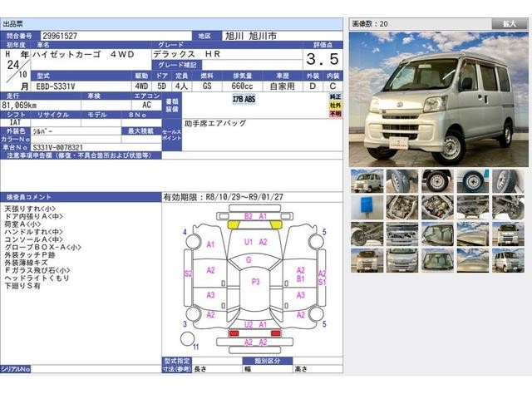
Task: Click the model code EBD-S331V
Action: click(55, 86)
